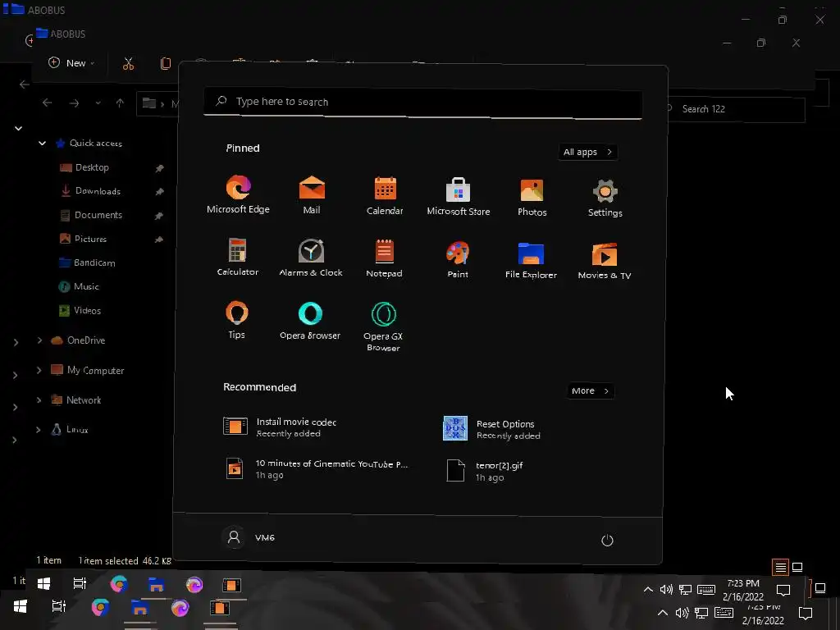Collapse the Quick access tree node
This screenshot has height=630, width=840.
tap(43, 143)
